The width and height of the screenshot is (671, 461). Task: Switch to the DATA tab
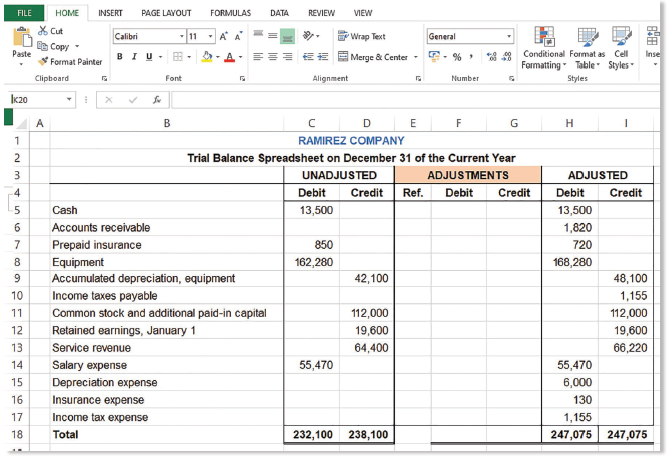pyautogui.click(x=279, y=13)
